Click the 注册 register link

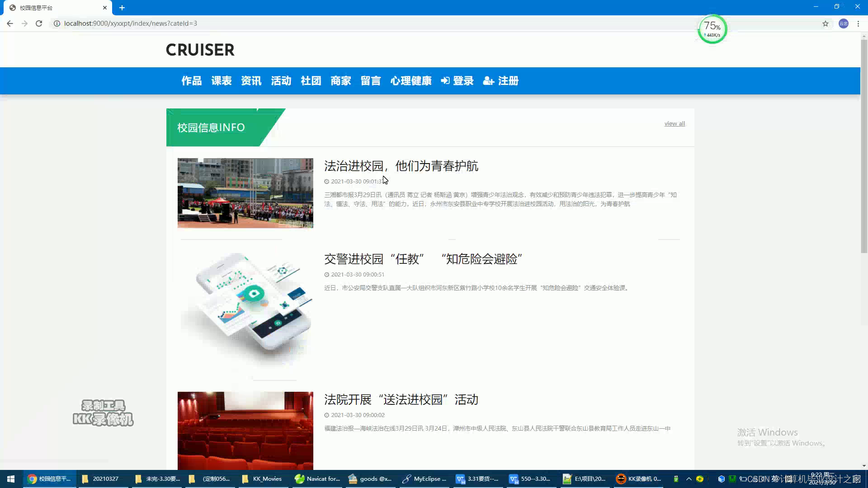click(x=501, y=81)
